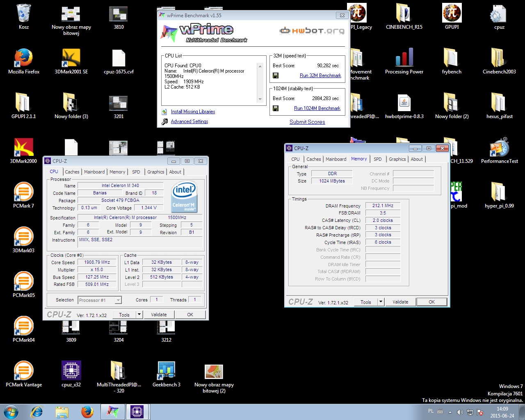This screenshot has height=420, width=525.
Task: Switch to CPU tab in right CPU-Z
Action: (295, 159)
